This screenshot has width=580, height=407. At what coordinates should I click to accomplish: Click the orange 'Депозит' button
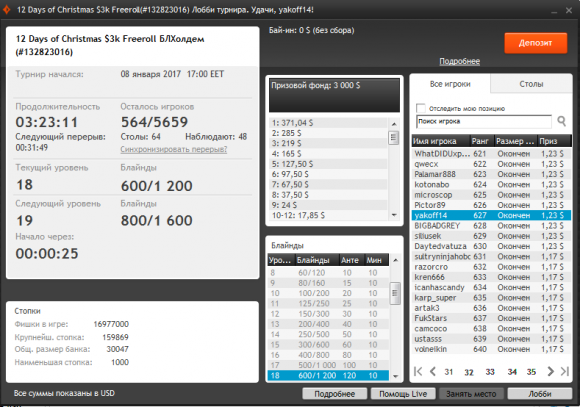pyautogui.click(x=536, y=43)
